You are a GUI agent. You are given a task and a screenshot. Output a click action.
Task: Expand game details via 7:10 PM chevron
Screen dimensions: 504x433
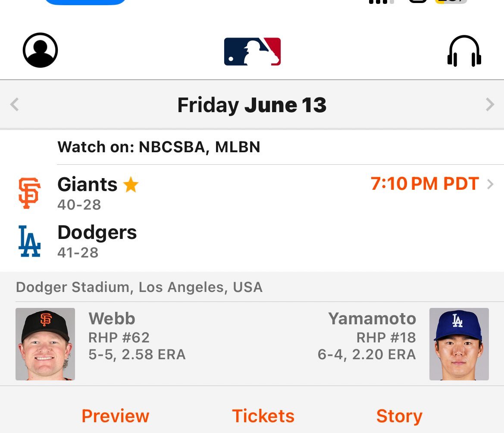click(x=490, y=184)
